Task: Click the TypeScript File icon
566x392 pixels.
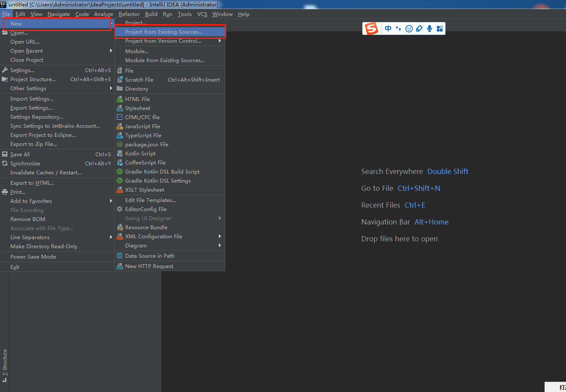Action: [120, 136]
